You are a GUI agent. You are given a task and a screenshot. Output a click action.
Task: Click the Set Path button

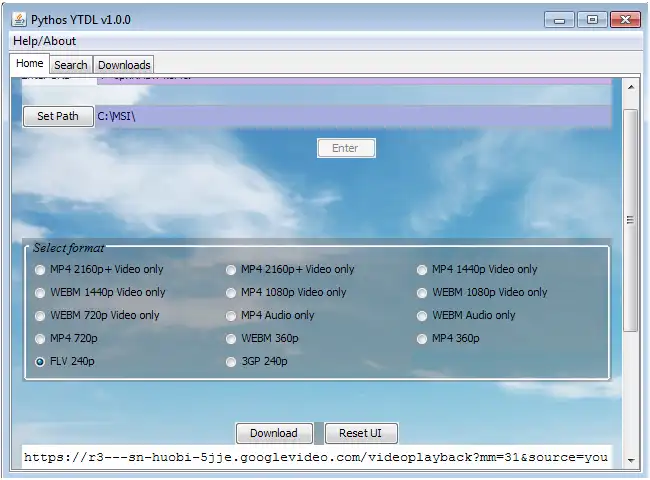click(58, 116)
